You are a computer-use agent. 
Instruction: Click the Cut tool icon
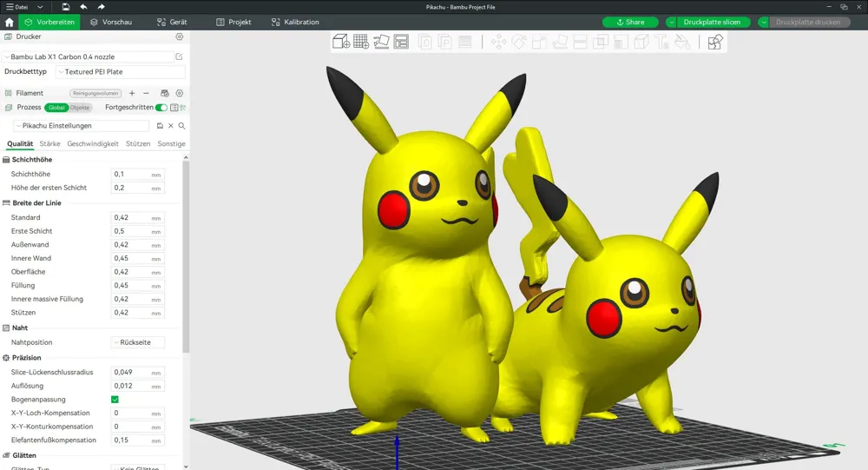(x=580, y=42)
